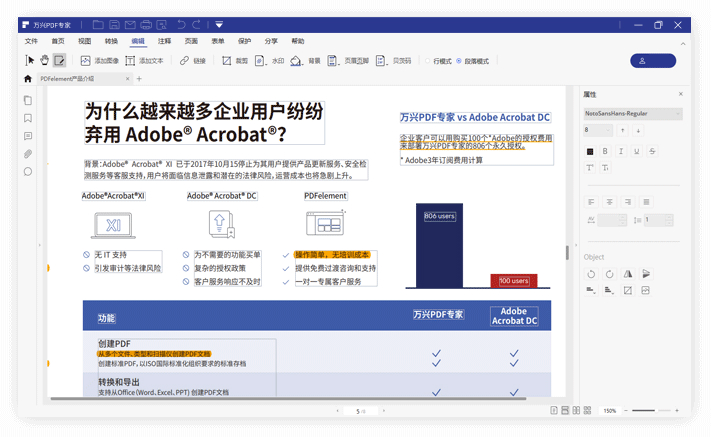This screenshot has height=437, width=711.
Task: Open the font size 8 dropdown
Action: 598,131
